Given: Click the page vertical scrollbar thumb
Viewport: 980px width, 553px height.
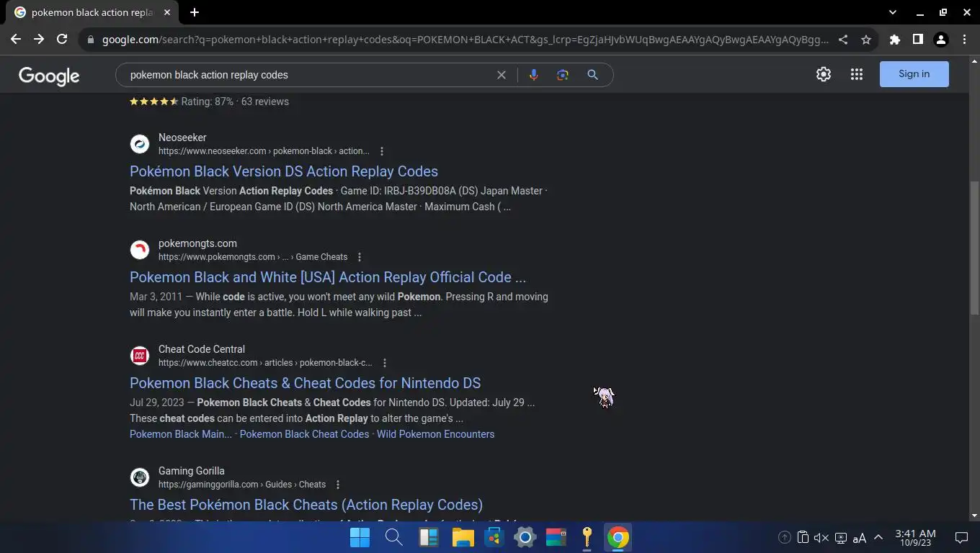Looking at the screenshot, I should (x=975, y=247).
